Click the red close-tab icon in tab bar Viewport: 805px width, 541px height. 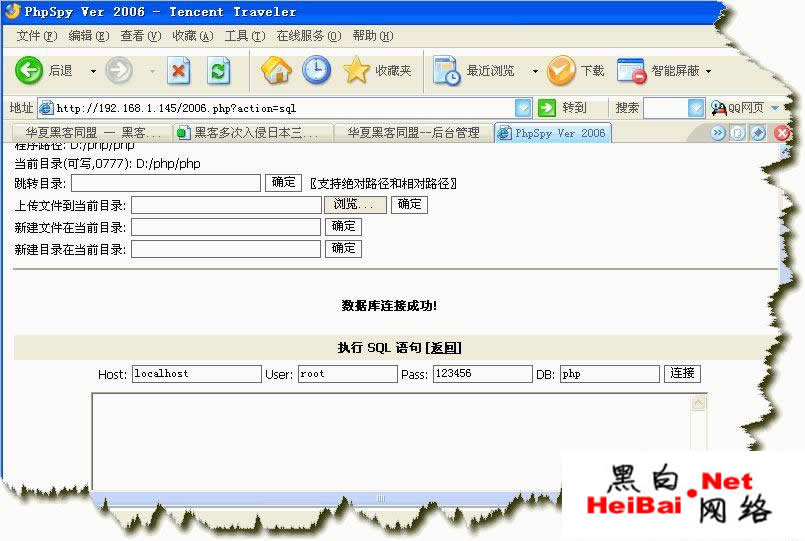click(x=782, y=133)
